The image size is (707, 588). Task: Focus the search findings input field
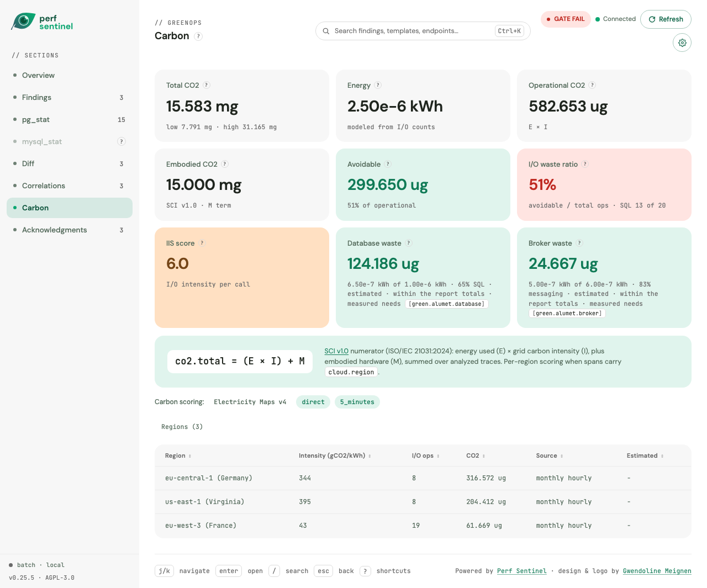point(423,31)
